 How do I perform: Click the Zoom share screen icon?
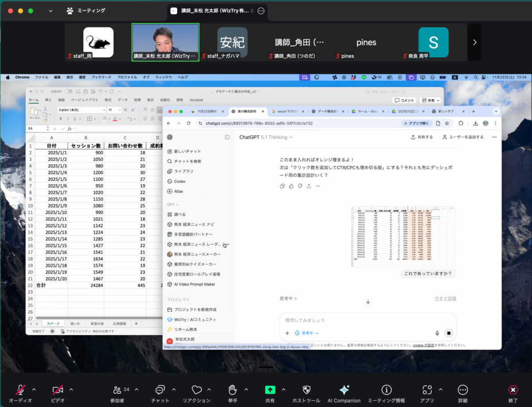click(270, 390)
